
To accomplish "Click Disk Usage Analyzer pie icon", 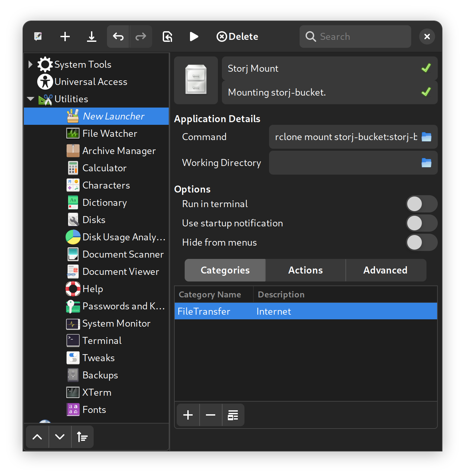I will [73, 237].
